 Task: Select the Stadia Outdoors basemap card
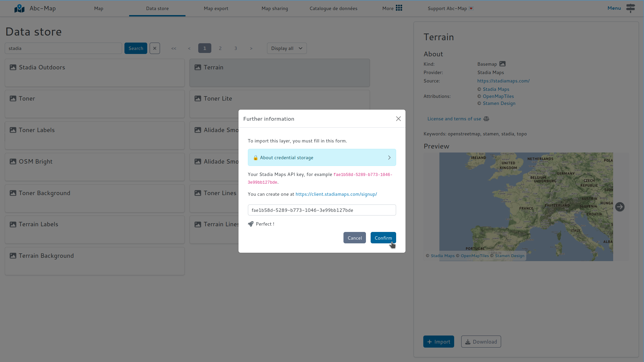point(95,73)
